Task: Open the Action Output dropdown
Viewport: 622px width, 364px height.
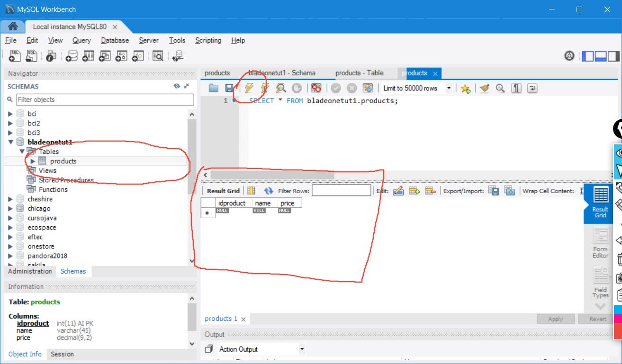Action: tap(261, 349)
